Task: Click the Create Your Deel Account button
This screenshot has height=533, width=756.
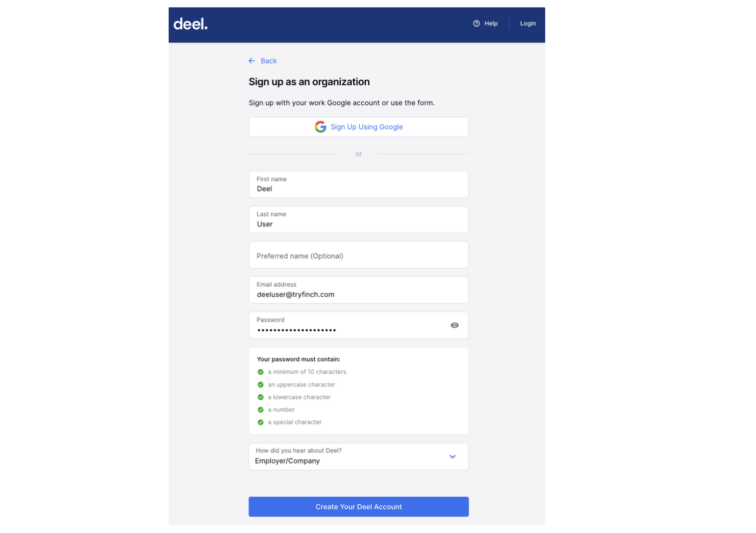Action: [358, 507]
